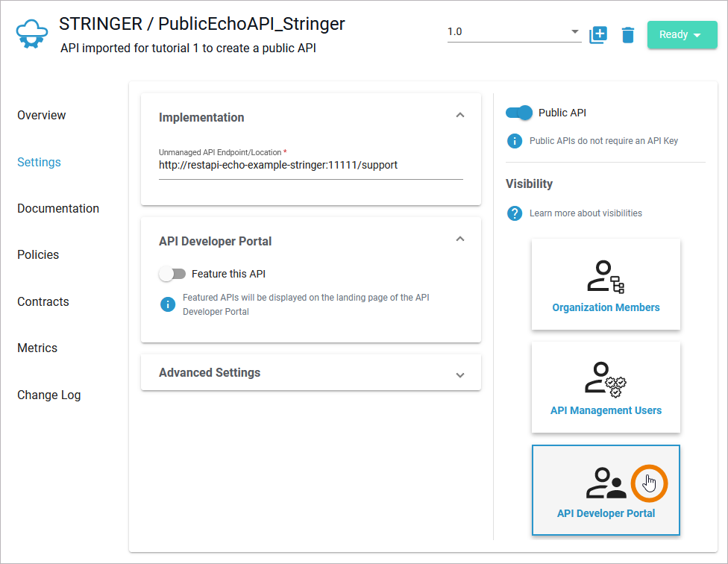Select the API Developer Portal visibility card

coord(606,490)
